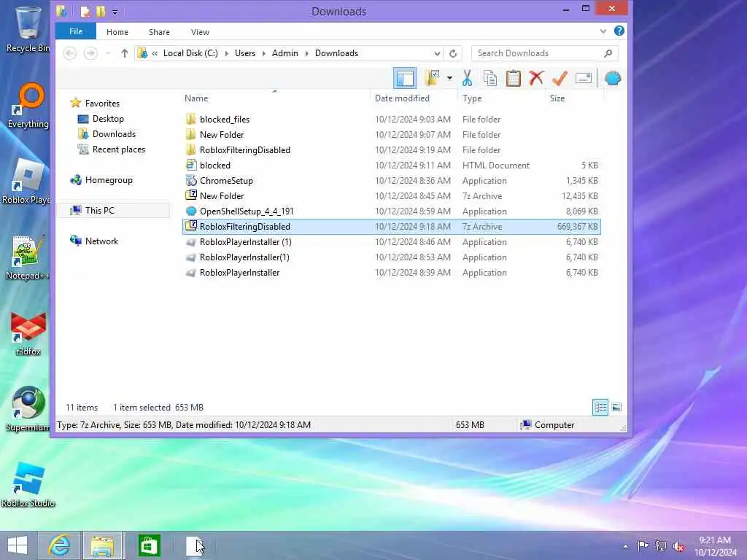Expand the arrow after Users breadcrumb
The image size is (747, 560).
264,53
